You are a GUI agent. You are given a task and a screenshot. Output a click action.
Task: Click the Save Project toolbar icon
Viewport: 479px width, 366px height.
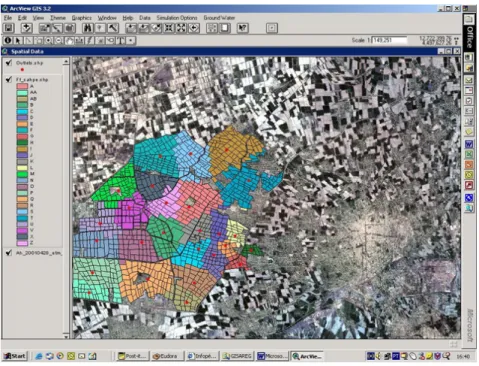pos(8,28)
